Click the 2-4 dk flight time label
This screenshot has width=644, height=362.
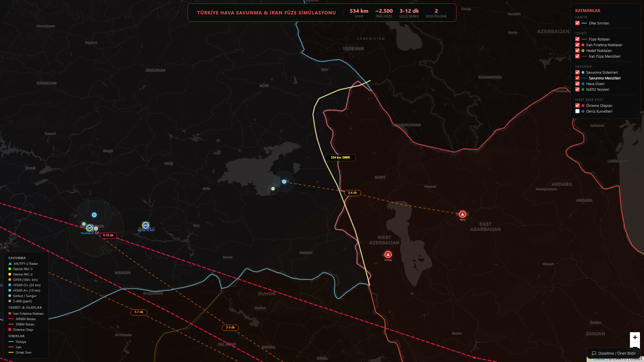[352, 193]
